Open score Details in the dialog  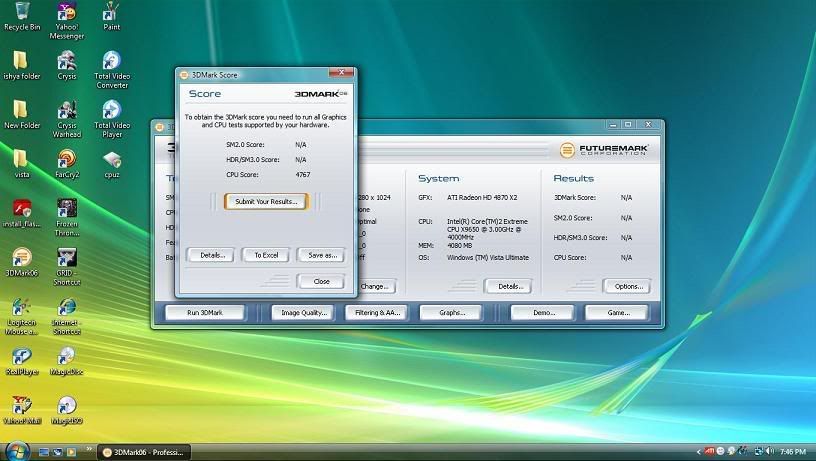(x=210, y=255)
